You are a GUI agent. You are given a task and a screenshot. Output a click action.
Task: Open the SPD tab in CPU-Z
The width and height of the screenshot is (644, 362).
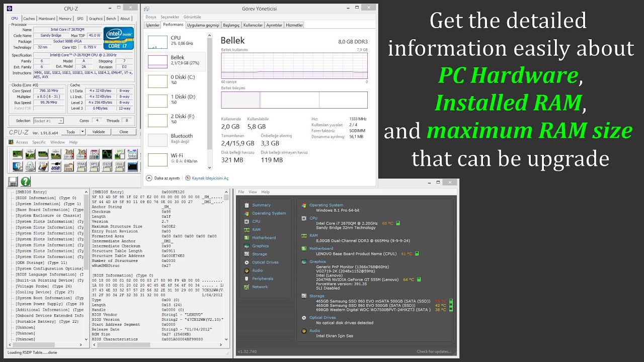(x=80, y=19)
